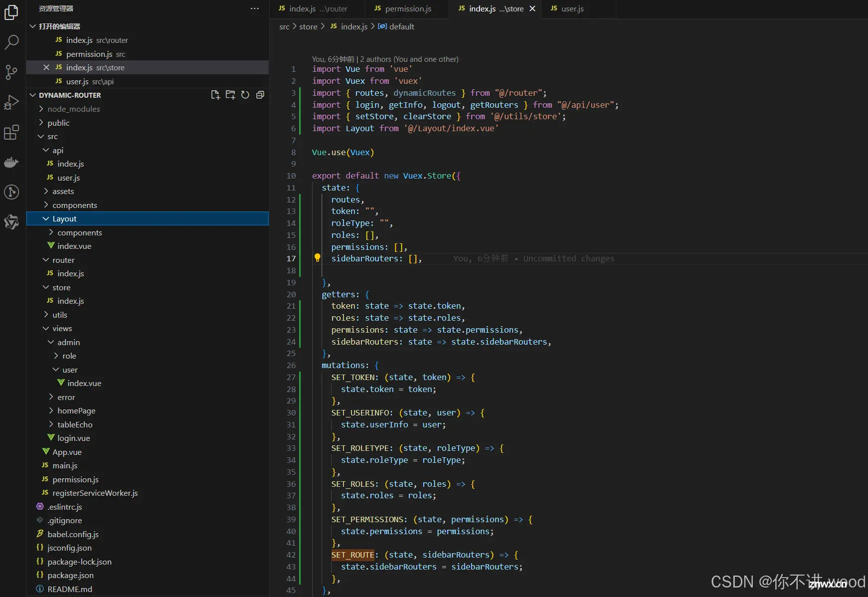Click the New File icon in DYNAMIC-ROUTER header
This screenshot has width=868, height=597.
tap(215, 95)
